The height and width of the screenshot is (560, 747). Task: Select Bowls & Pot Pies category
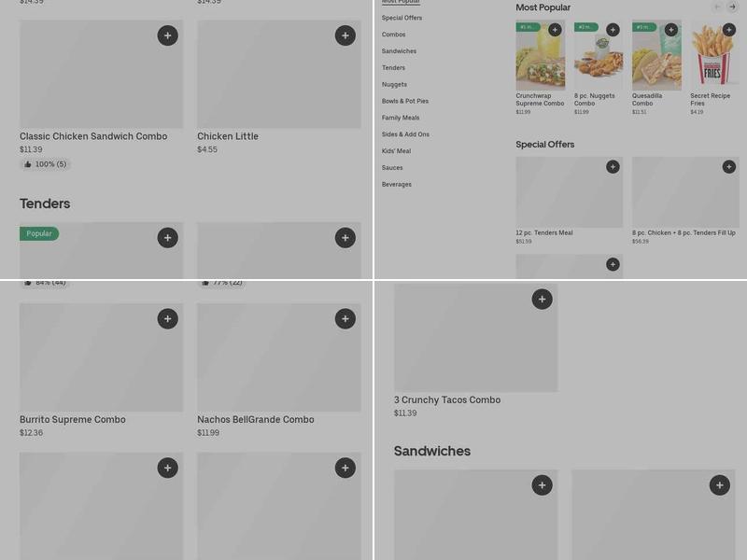pyautogui.click(x=405, y=101)
